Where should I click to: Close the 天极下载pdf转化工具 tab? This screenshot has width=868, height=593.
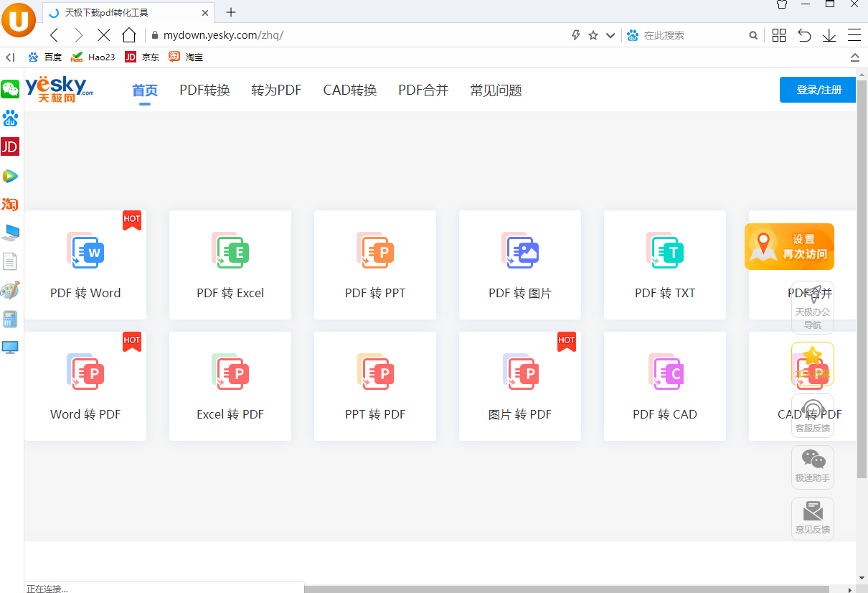pyautogui.click(x=205, y=13)
